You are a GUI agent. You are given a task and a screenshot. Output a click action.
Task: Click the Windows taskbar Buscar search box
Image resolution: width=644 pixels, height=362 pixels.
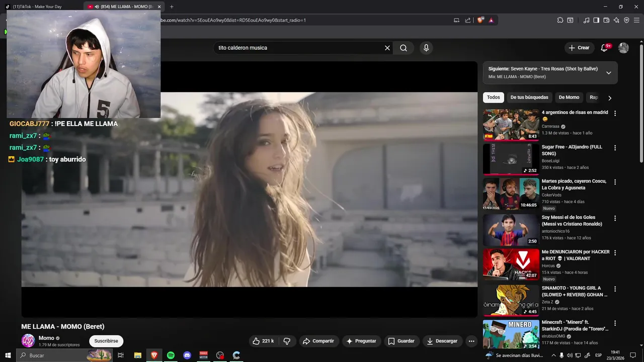click(65, 355)
